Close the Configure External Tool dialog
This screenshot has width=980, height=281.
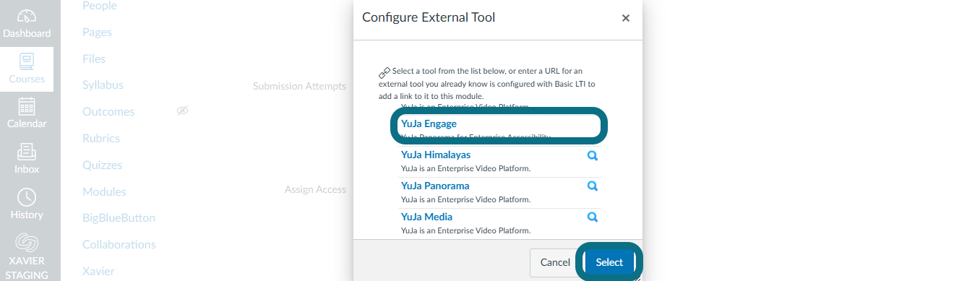[x=626, y=18]
